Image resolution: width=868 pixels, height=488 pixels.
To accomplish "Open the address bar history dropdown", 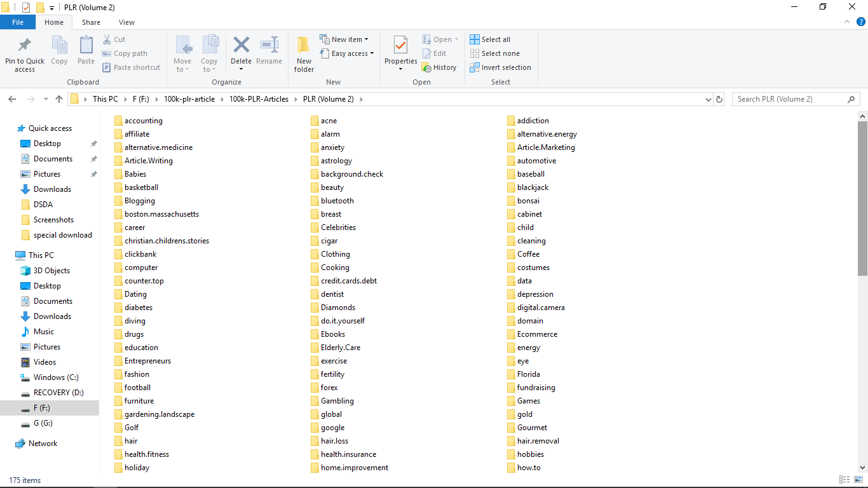I will (708, 99).
